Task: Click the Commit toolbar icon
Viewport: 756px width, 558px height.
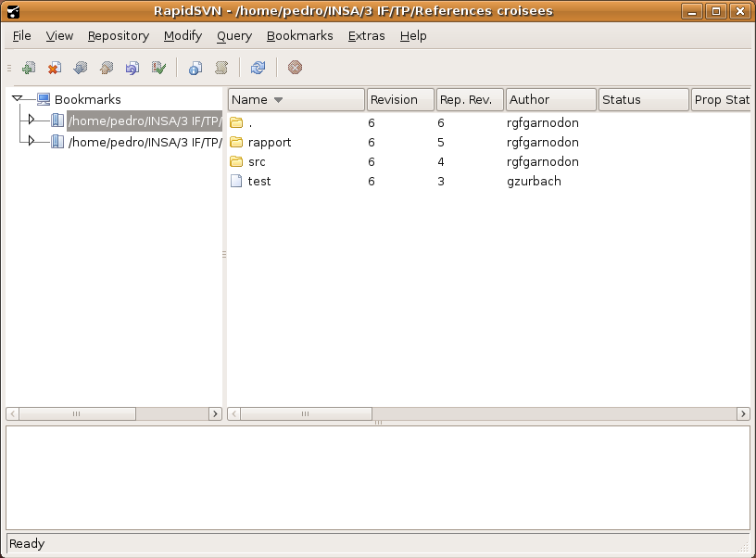Action: (107, 68)
